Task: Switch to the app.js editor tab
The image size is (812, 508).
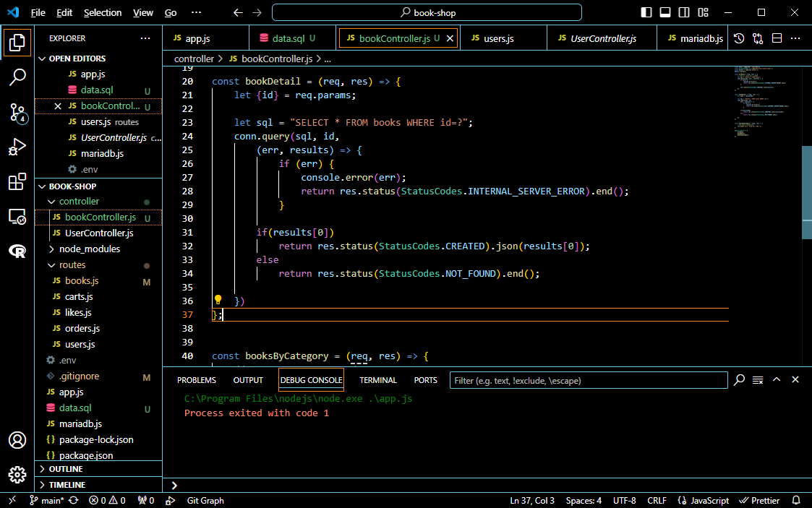Action: pos(205,38)
